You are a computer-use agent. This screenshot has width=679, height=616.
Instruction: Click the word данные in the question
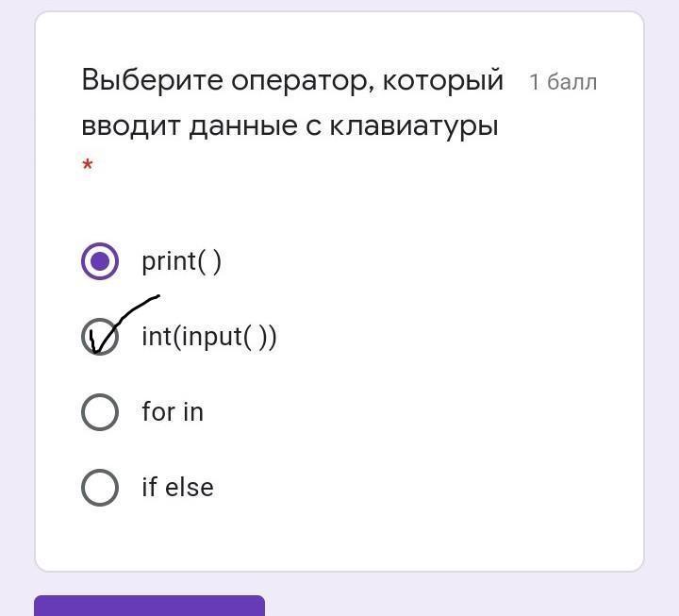(243, 127)
